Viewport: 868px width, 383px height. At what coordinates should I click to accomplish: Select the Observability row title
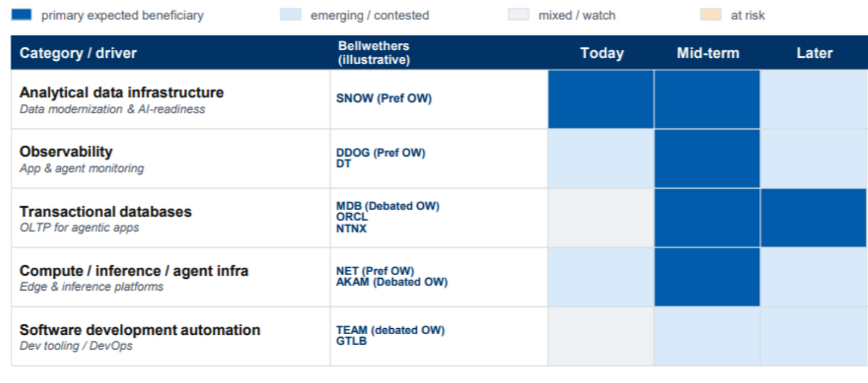click(66, 152)
